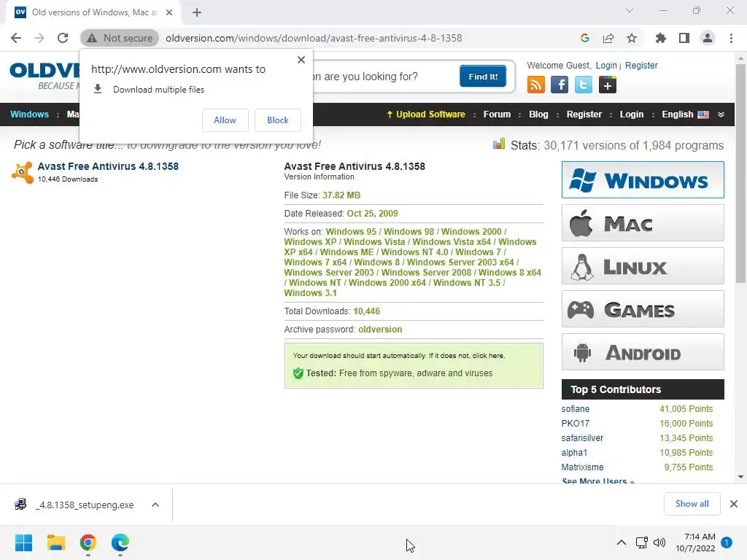This screenshot has width=747, height=560.
Task: Click the volume speaker tray icon
Action: pyautogui.click(x=659, y=542)
